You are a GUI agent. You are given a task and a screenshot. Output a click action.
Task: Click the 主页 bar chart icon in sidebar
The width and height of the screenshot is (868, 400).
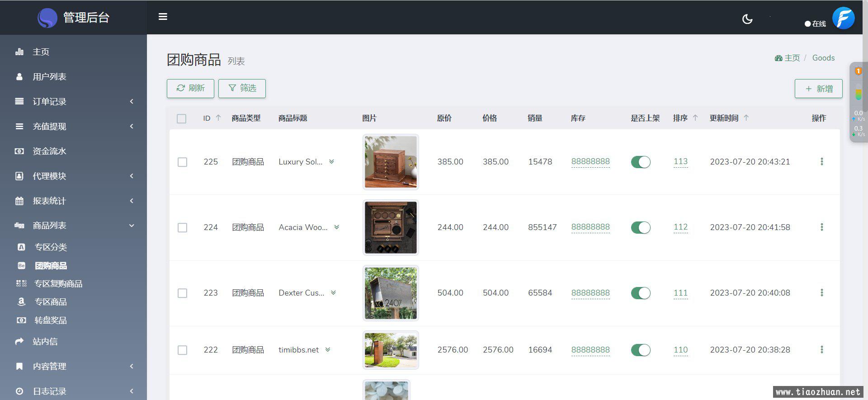19,52
